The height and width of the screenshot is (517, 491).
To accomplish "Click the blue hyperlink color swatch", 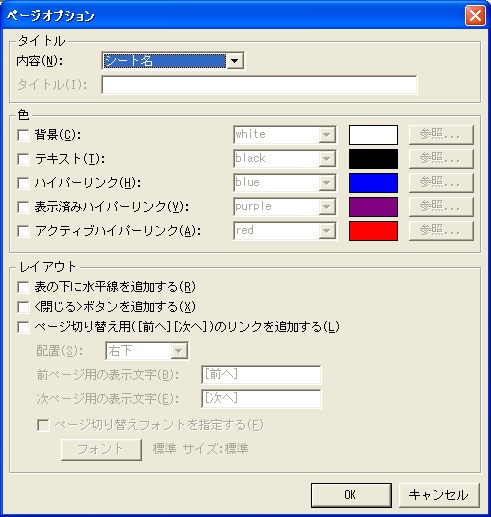I will [373, 183].
